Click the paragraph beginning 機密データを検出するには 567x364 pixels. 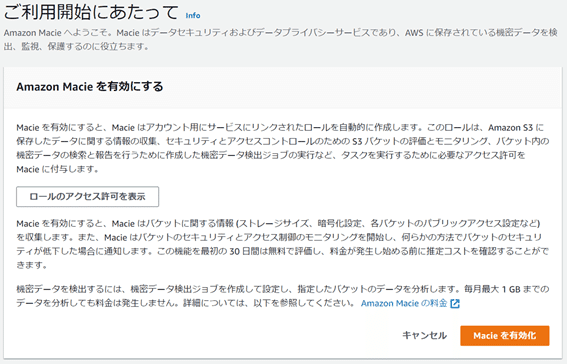click(283, 296)
